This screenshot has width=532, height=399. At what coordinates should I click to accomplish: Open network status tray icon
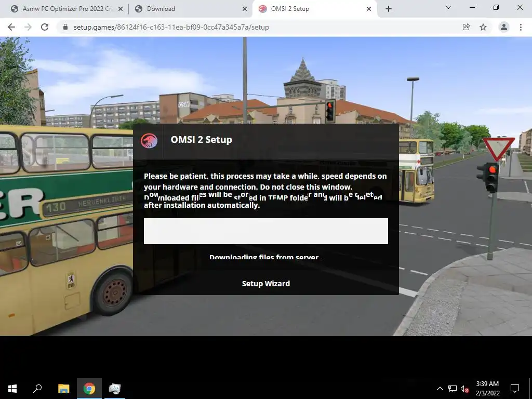(x=453, y=389)
